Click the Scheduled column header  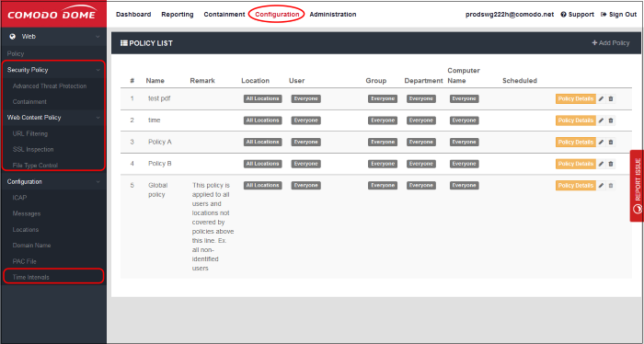tap(520, 81)
